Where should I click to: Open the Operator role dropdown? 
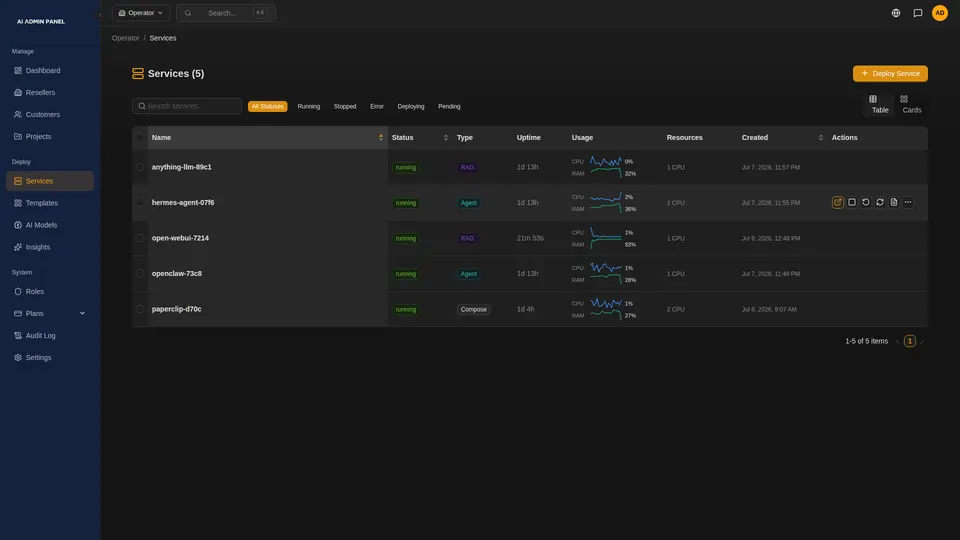pyautogui.click(x=141, y=13)
